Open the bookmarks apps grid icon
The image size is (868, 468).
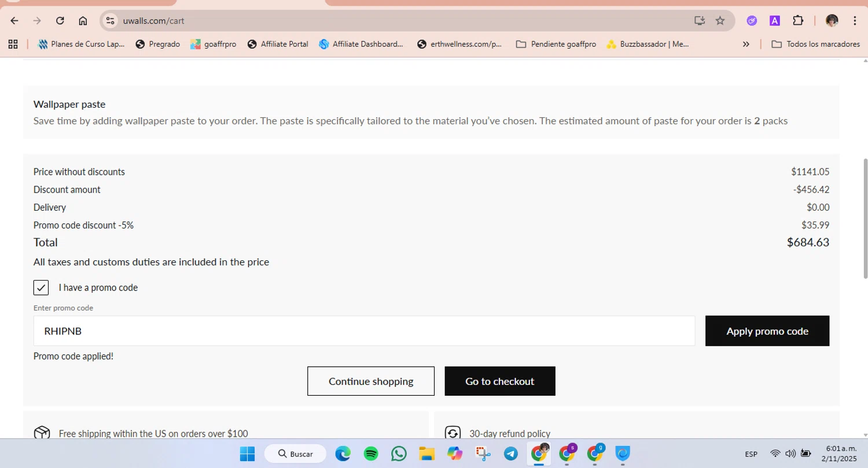(x=13, y=44)
